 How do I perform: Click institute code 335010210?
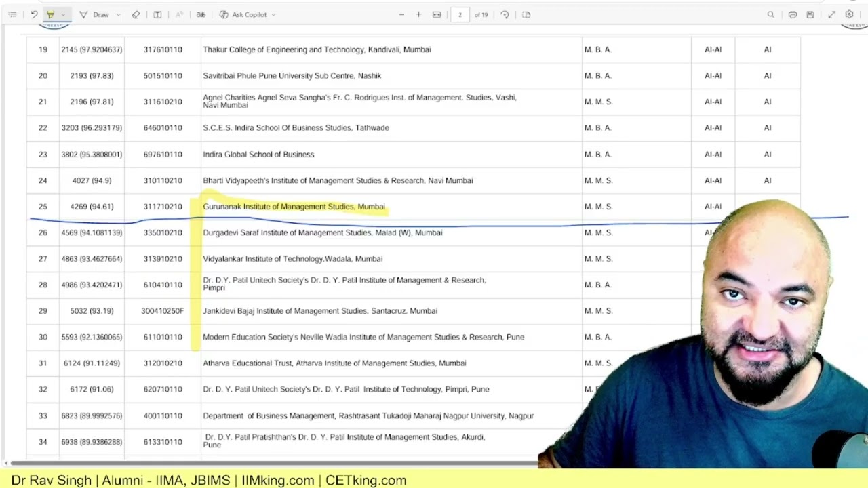click(x=163, y=232)
